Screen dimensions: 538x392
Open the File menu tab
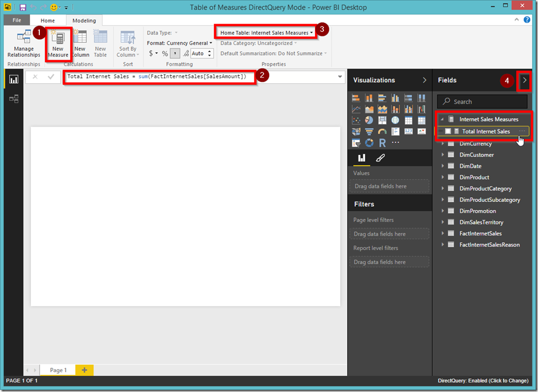click(17, 20)
